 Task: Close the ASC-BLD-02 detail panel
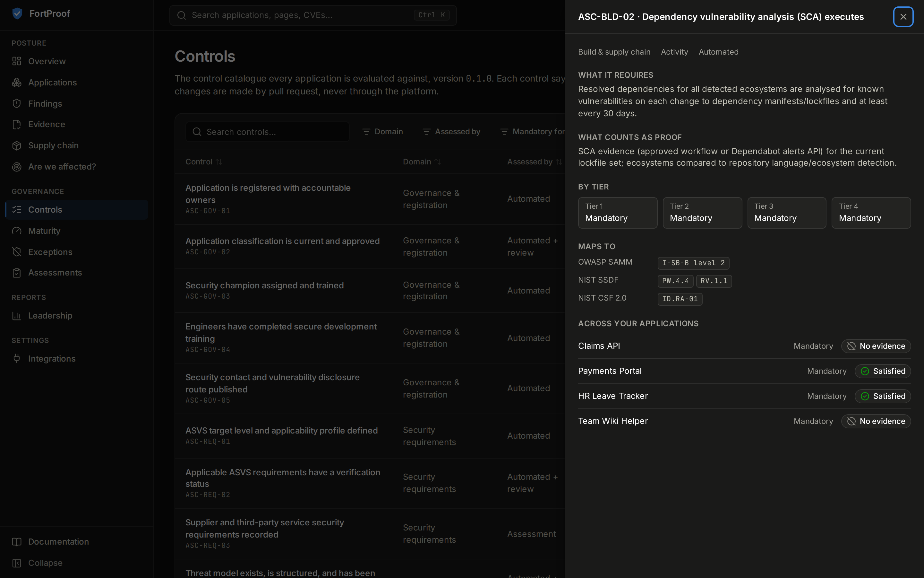point(903,17)
